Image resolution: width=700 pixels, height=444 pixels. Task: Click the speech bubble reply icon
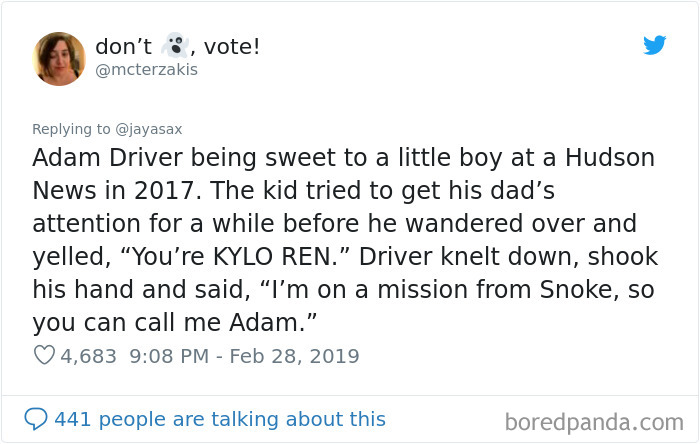[x=36, y=419]
